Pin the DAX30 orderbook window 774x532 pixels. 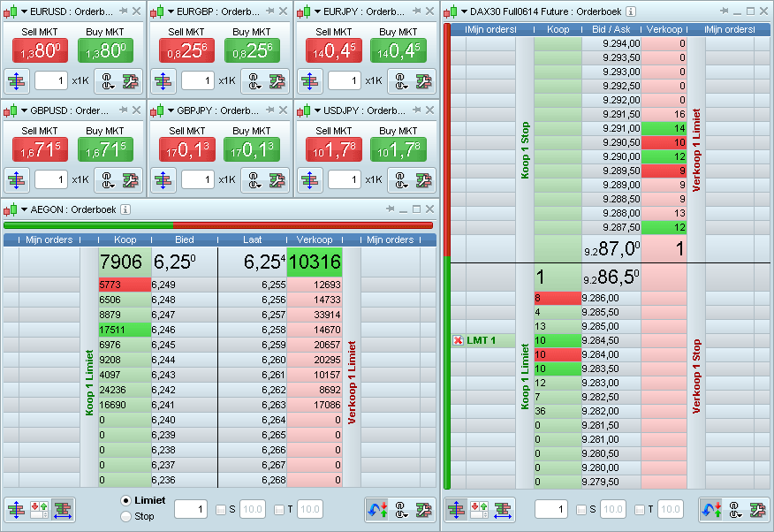coord(724,11)
